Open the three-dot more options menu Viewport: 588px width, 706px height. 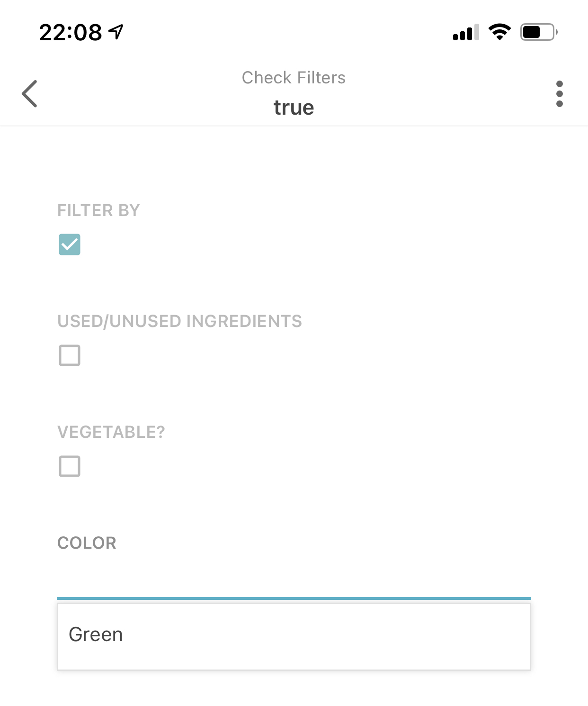(559, 94)
